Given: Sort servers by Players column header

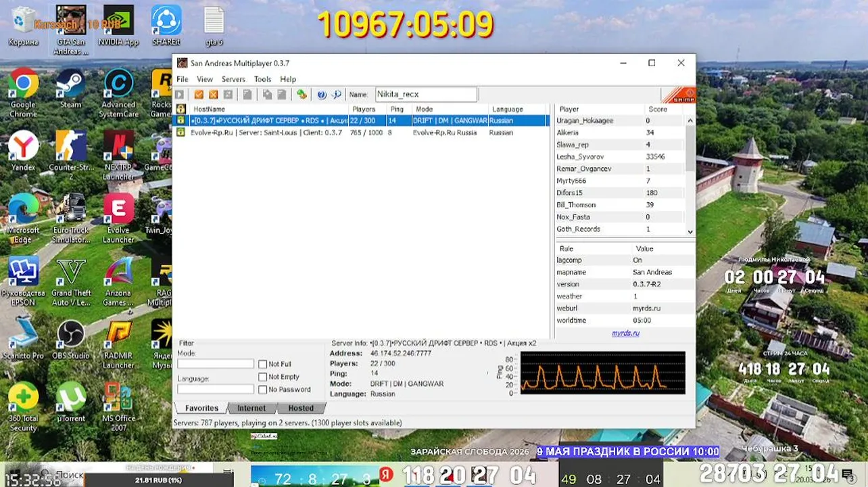Looking at the screenshot, I should coord(368,109).
